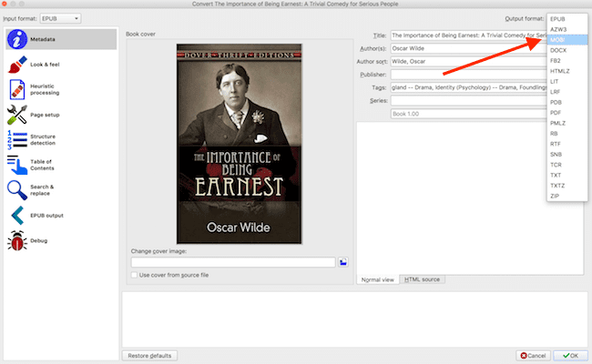
Task: Select the Heuristic processing icon
Action: coord(17,89)
